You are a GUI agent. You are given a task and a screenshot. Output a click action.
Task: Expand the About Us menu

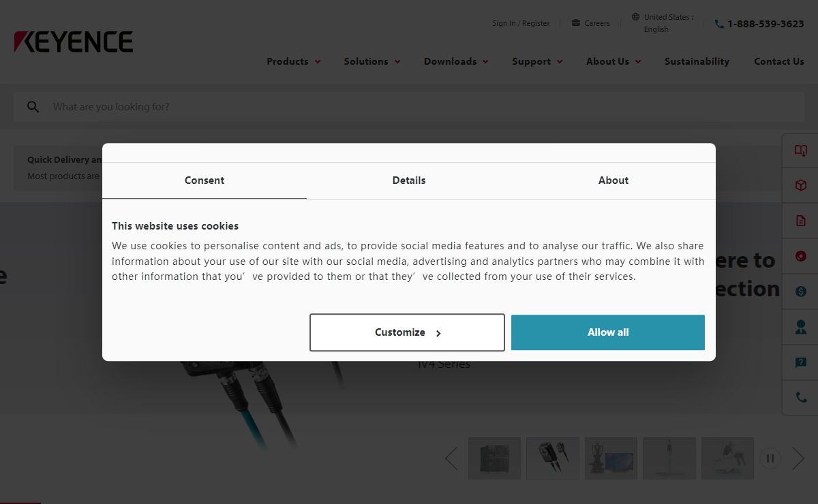[x=613, y=61]
